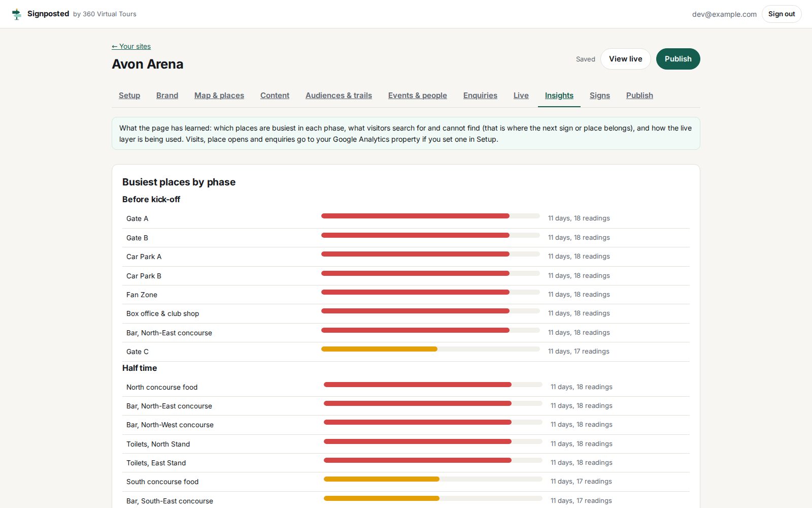Open the Events & people tab
This screenshot has height=508, width=812.
[418, 96]
